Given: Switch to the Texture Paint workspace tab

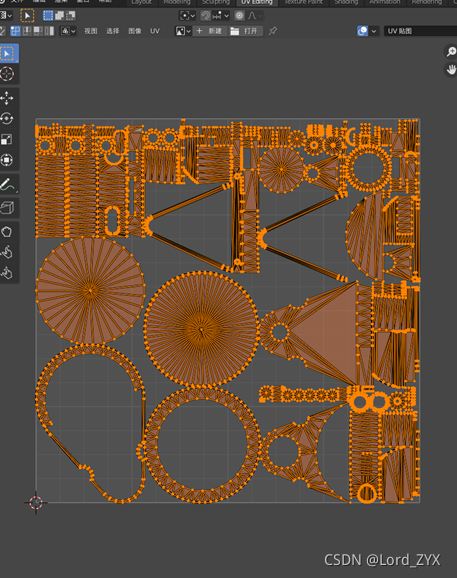Looking at the screenshot, I should pyautogui.click(x=304, y=2).
